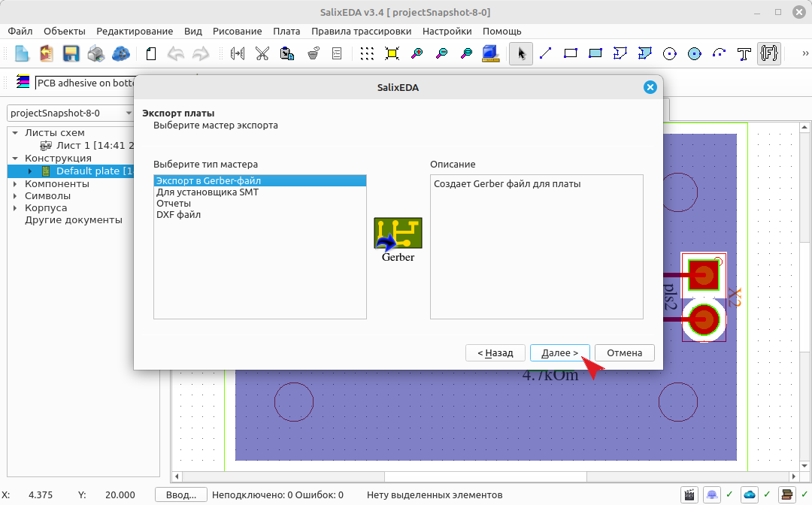Open the Объекты menu
The width and height of the screenshot is (812, 505).
pyautogui.click(x=64, y=31)
